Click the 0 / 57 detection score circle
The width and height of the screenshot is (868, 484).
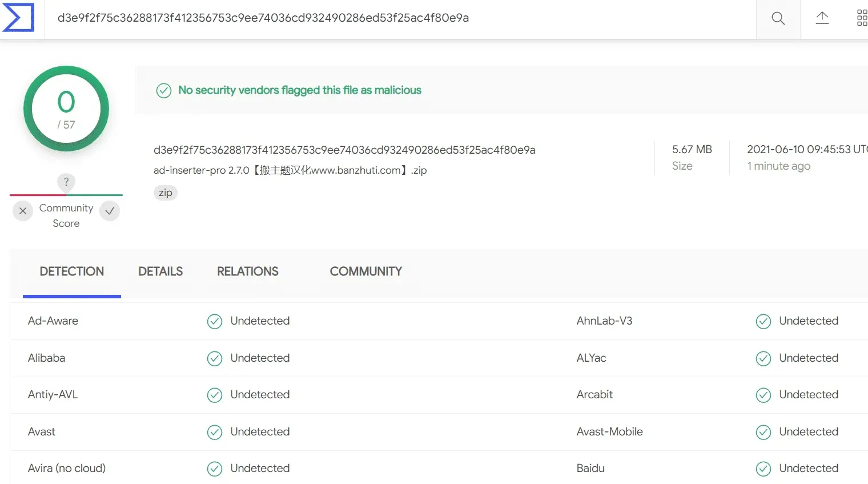tap(66, 109)
